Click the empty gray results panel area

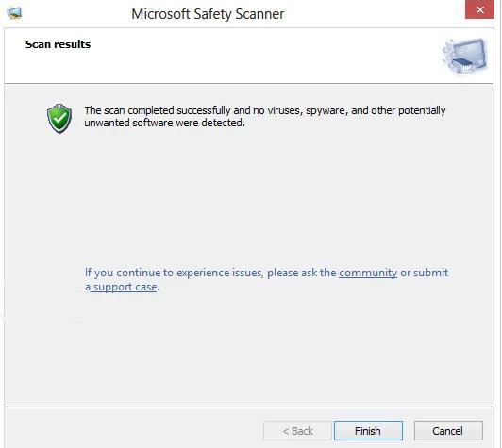[x=248, y=198]
